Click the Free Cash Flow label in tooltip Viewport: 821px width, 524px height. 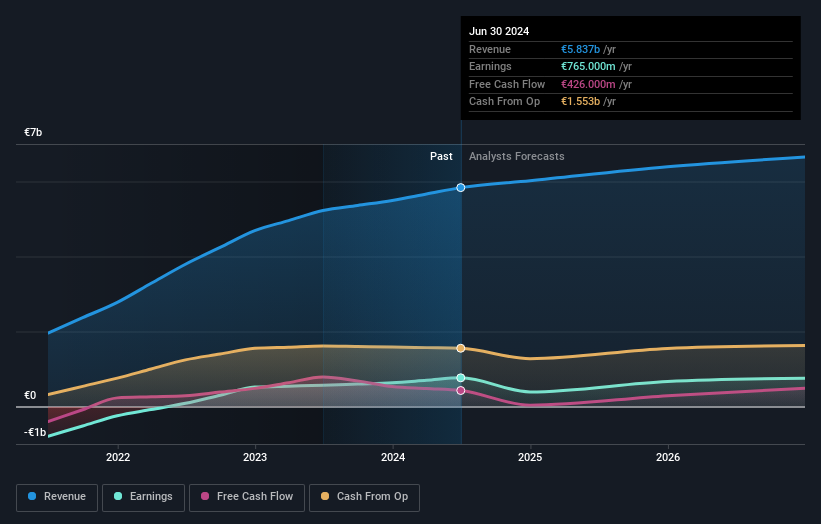click(x=507, y=84)
